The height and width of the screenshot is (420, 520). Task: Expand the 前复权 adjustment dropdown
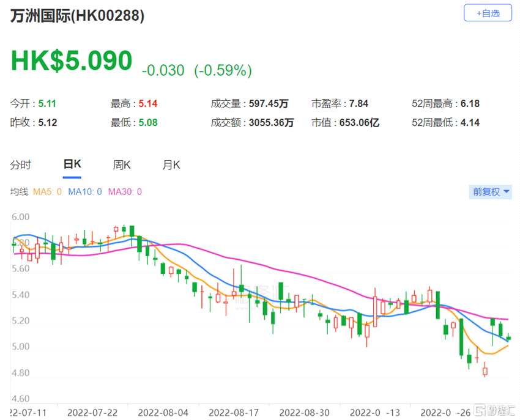coord(491,191)
